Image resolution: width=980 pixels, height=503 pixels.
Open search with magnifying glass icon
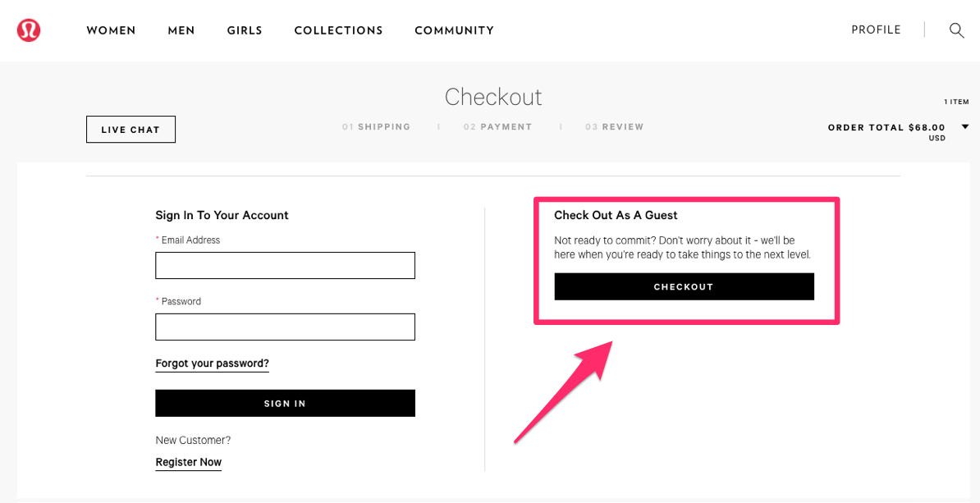tap(956, 30)
